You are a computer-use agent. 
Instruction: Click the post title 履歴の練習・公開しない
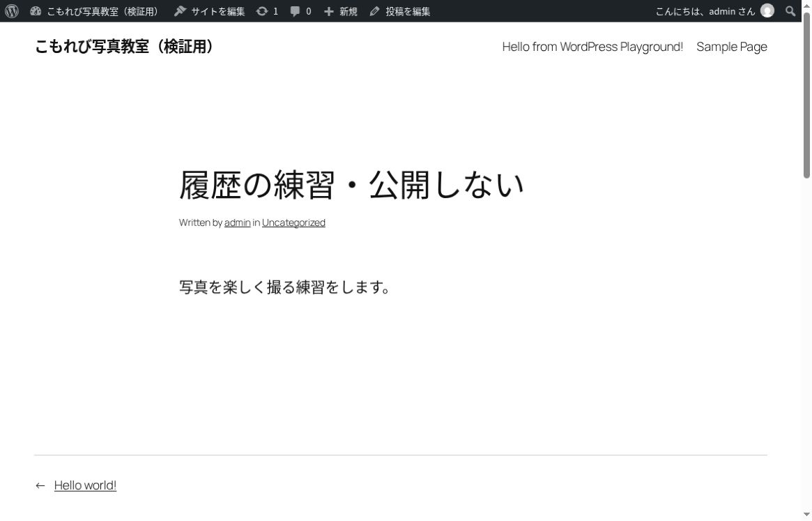pyautogui.click(x=351, y=185)
